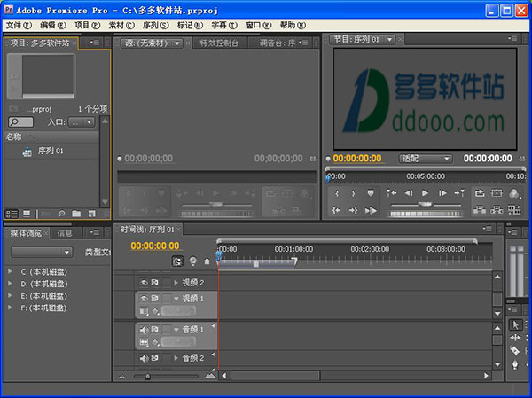Open the 文件 menu
Viewport: 532px width, 398px height.
pyautogui.click(x=19, y=26)
